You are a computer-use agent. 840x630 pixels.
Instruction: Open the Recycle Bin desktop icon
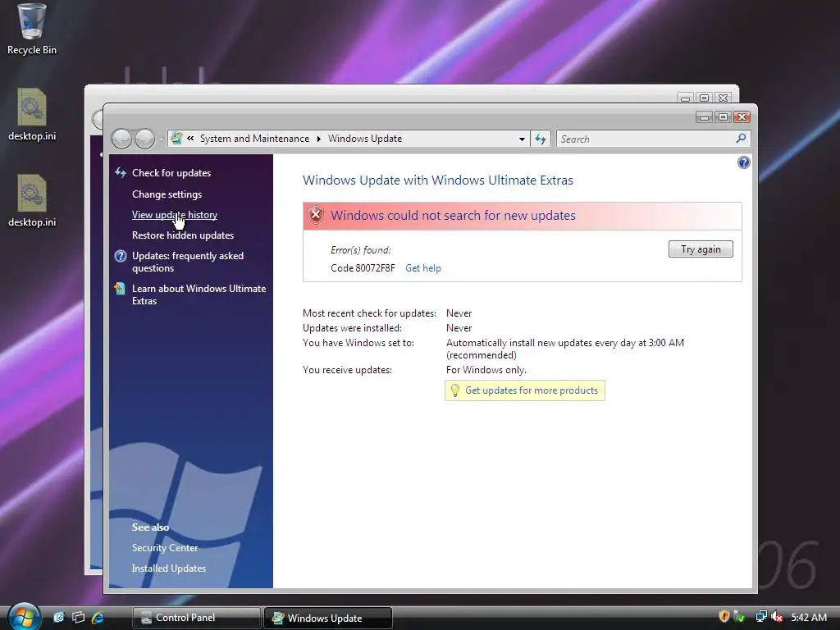32,30
